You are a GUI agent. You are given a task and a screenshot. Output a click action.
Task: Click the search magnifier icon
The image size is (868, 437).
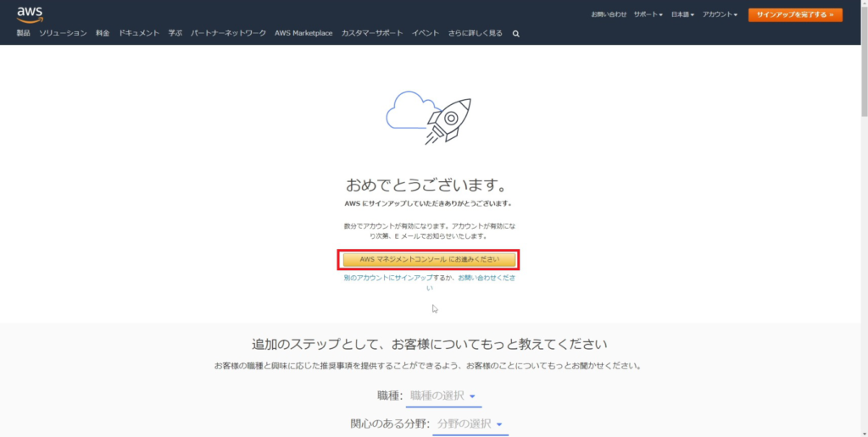pos(516,34)
